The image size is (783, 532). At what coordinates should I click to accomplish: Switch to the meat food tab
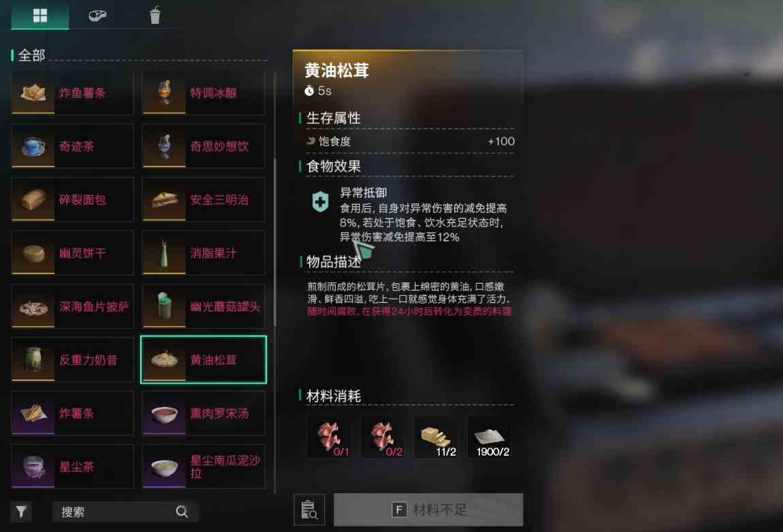click(x=97, y=16)
